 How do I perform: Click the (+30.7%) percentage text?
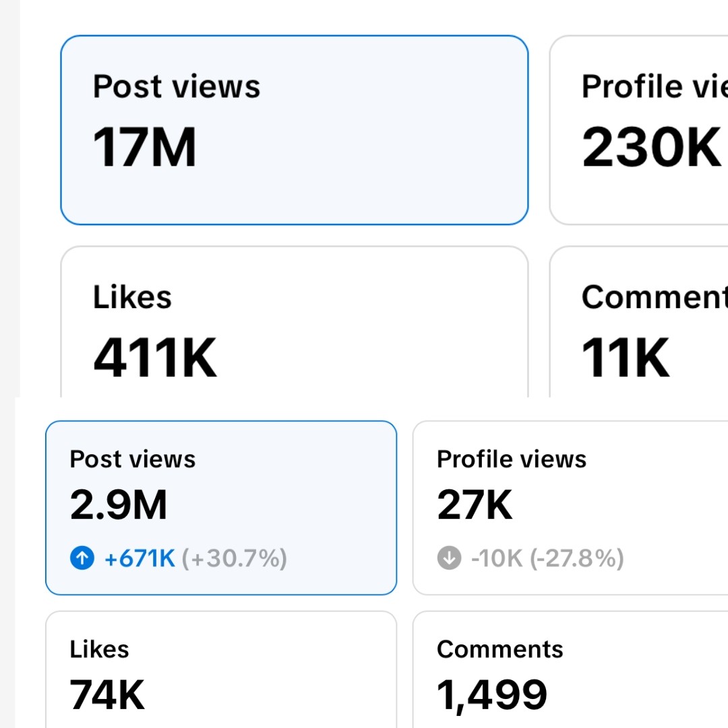coord(234,558)
